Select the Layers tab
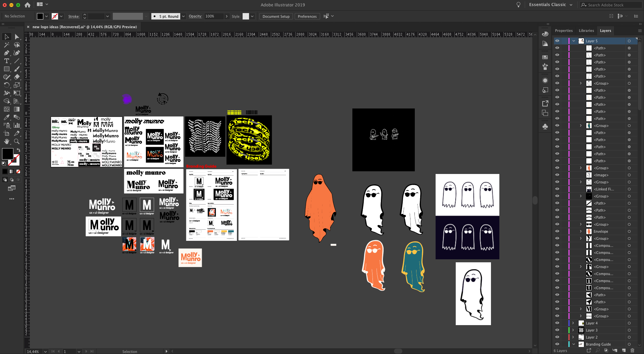644x354 pixels. 605,31
